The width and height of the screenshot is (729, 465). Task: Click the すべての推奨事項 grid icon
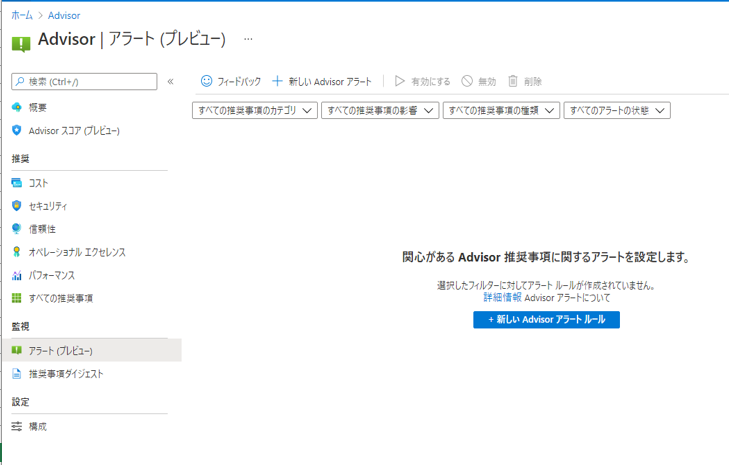coord(17,298)
